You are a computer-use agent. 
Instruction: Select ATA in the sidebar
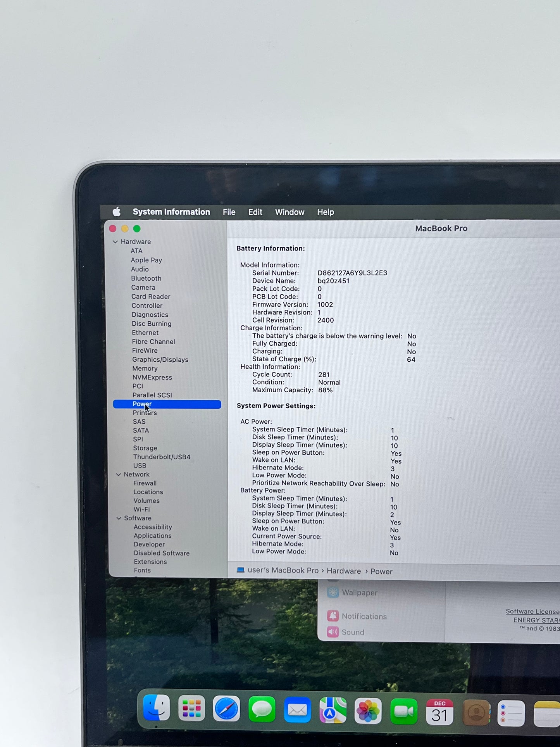click(136, 251)
